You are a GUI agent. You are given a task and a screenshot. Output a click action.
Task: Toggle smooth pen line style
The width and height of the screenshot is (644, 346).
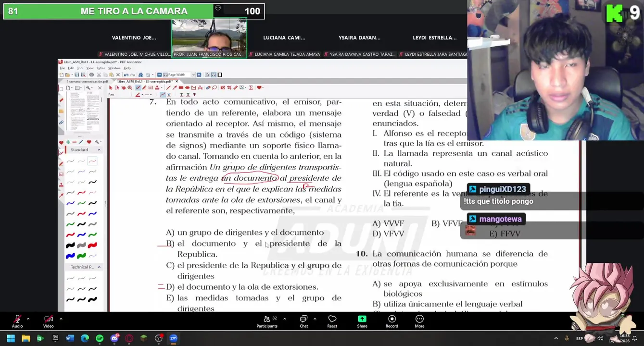pyautogui.click(x=162, y=95)
